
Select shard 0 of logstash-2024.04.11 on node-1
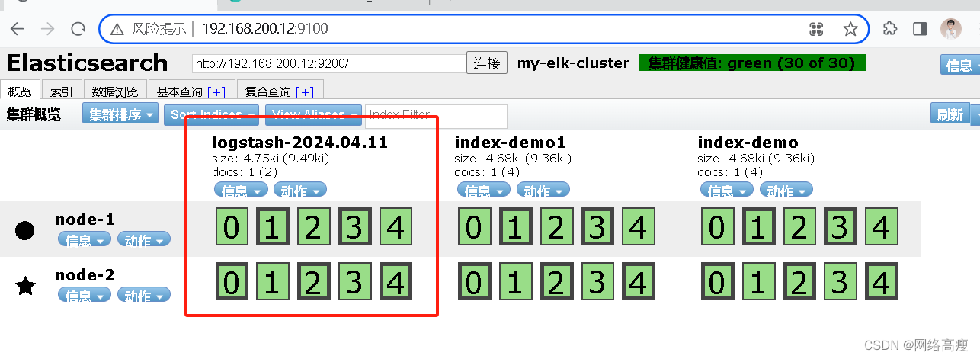coord(231,227)
